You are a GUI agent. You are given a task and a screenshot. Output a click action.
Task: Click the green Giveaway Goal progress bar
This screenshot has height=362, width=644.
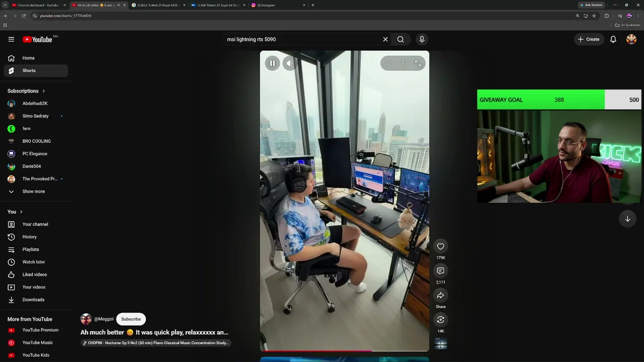tap(541, 100)
